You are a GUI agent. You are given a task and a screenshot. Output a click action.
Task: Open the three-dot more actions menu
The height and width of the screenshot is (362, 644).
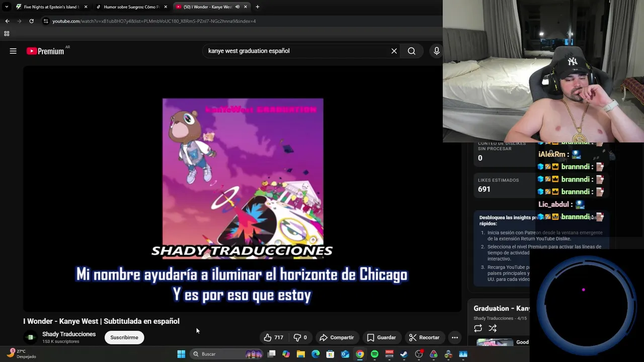[455, 337]
